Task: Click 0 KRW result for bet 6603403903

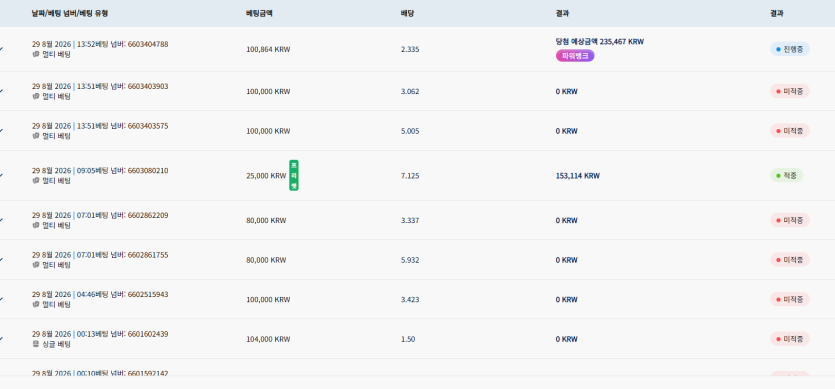Action: click(567, 92)
